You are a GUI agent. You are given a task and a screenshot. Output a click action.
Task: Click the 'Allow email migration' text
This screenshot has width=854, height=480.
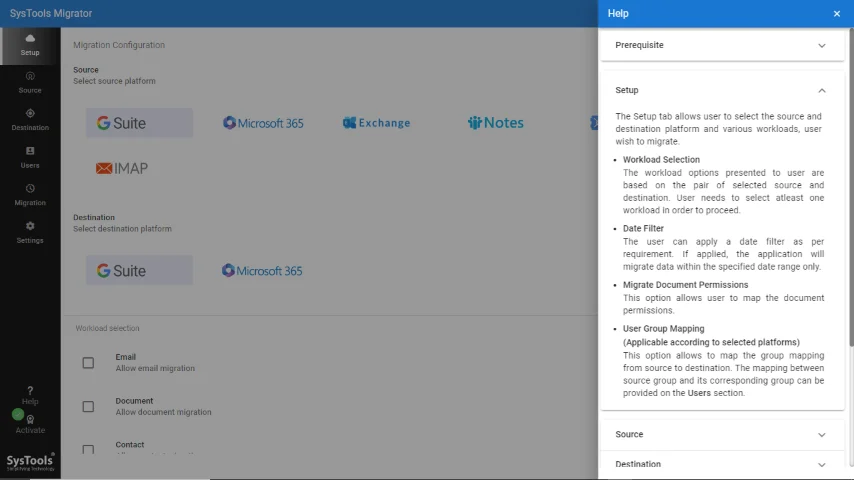pyautogui.click(x=155, y=369)
